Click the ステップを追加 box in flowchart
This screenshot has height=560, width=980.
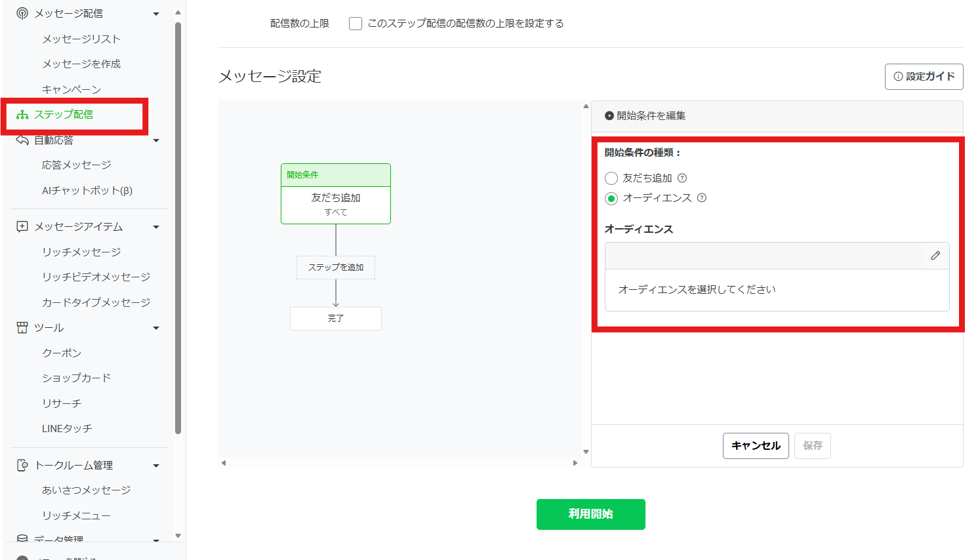336,268
